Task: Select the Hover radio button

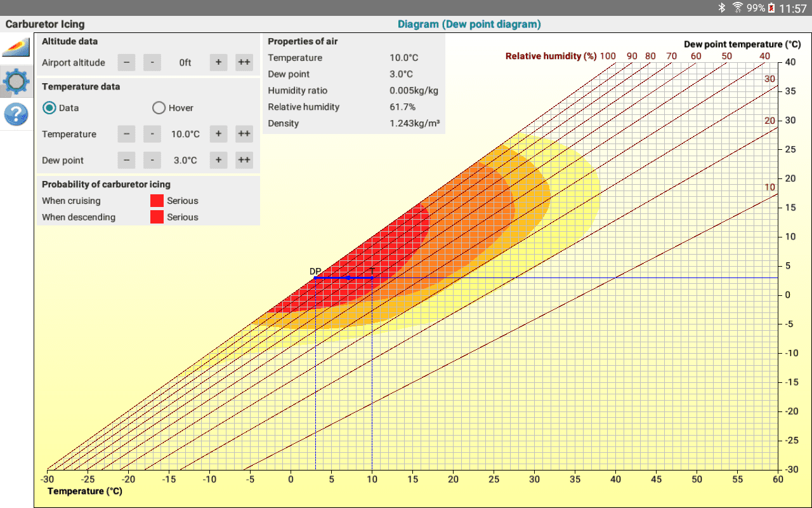Action: pyautogui.click(x=159, y=107)
